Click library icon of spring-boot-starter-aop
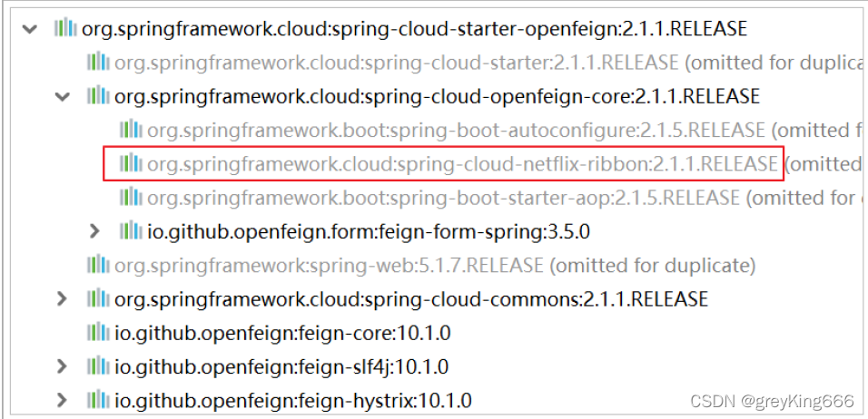Viewport: 868px width, 419px height. pos(131,198)
